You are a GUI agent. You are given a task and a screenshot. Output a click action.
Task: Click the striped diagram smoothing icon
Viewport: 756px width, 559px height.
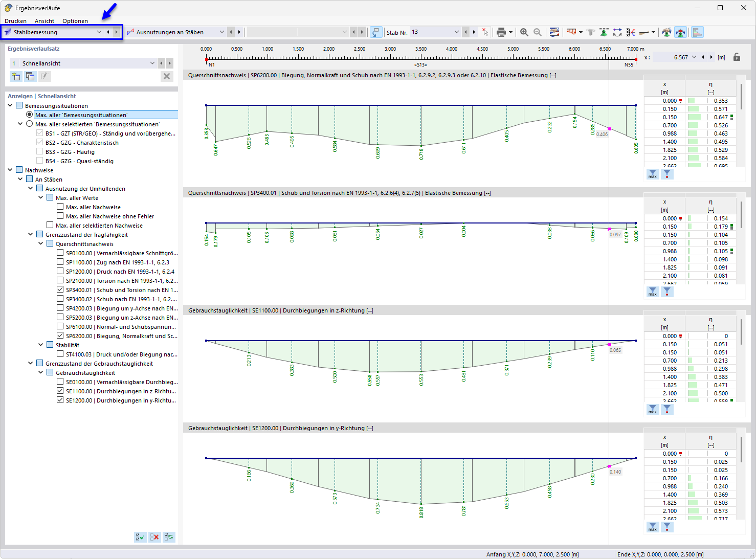(x=554, y=32)
